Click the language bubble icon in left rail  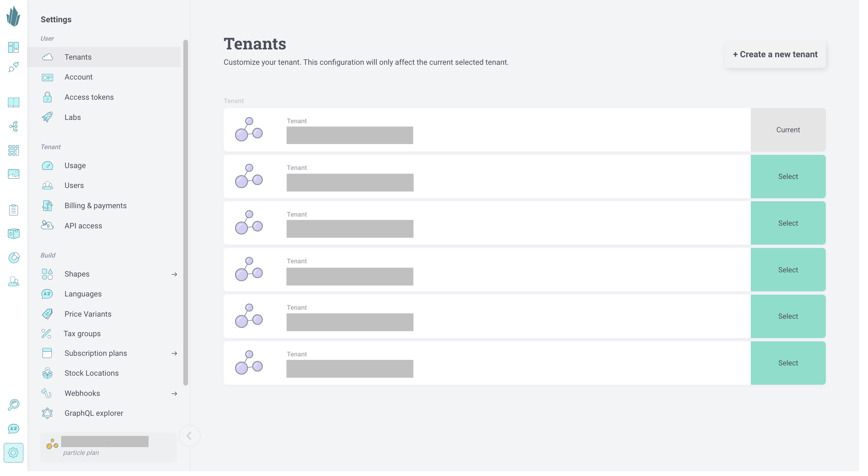pyautogui.click(x=14, y=428)
